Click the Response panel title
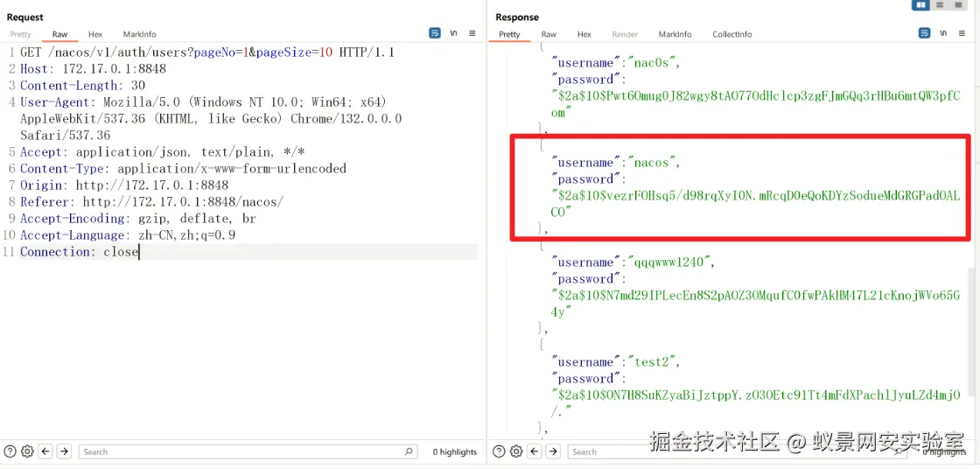This screenshot has width=980, height=469. click(x=517, y=17)
